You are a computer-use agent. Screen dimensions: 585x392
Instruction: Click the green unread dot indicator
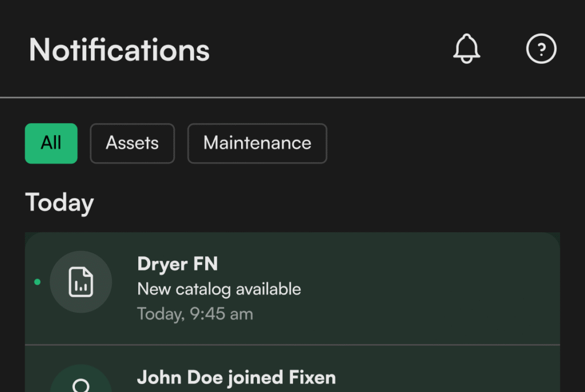pyautogui.click(x=38, y=282)
